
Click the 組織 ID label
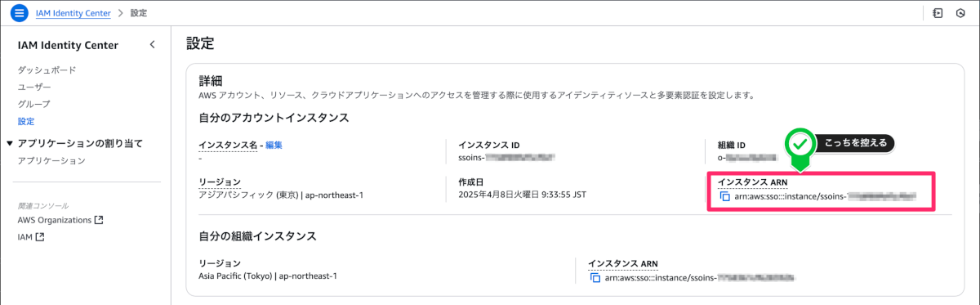tap(732, 145)
